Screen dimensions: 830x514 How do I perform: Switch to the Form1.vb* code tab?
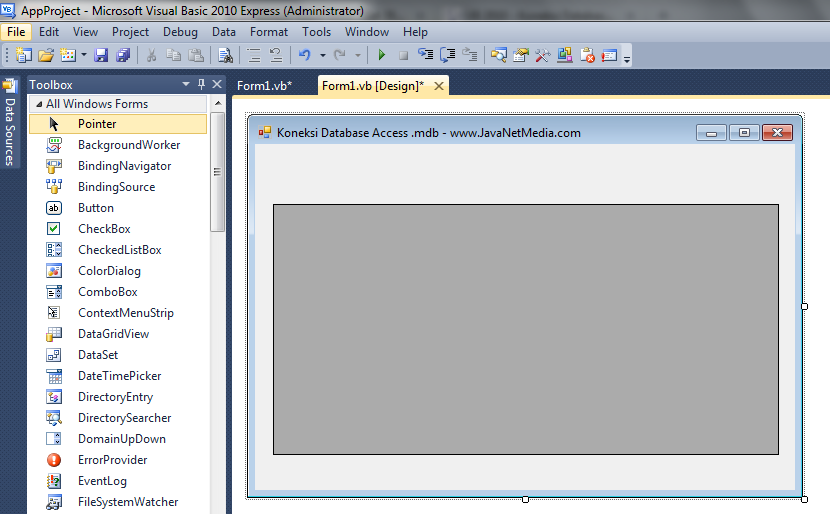[265, 85]
